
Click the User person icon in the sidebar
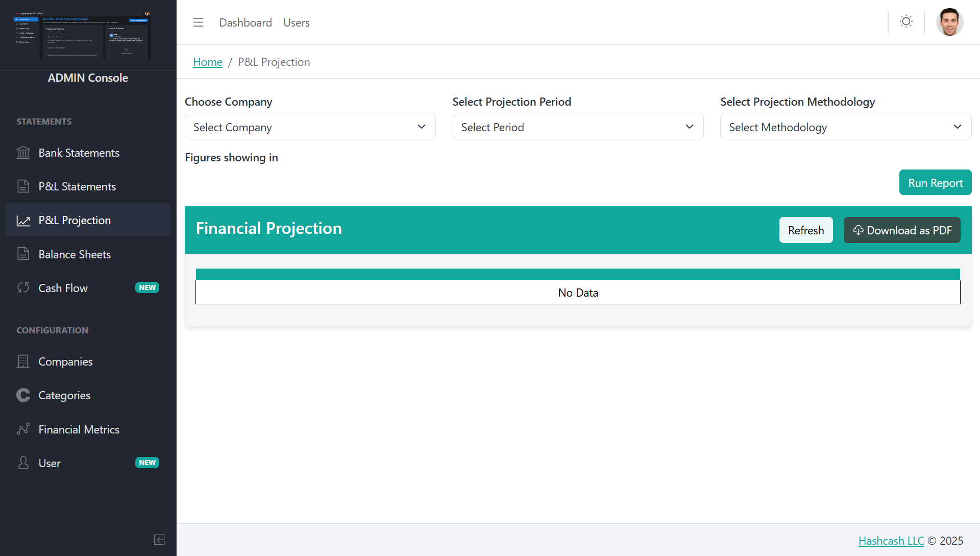coord(23,463)
